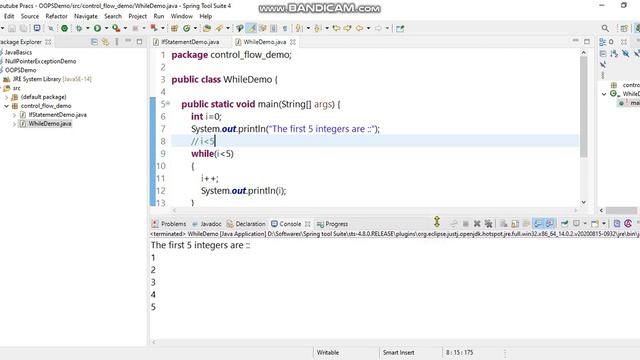
Task: Click the magnifier Quick Access search icon
Action: click(605, 28)
